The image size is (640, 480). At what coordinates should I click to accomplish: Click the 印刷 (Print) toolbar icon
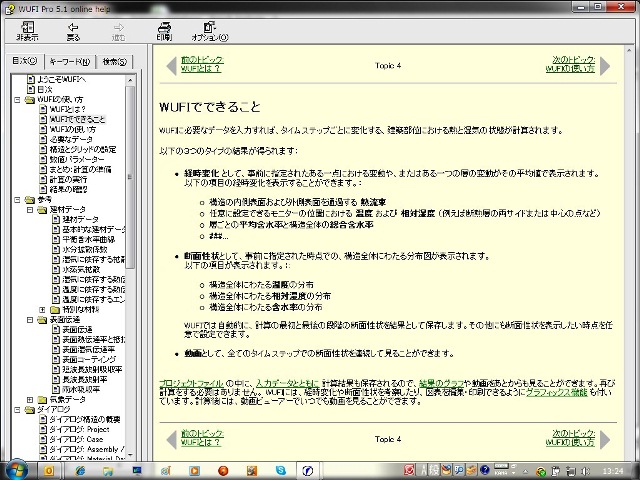tap(164, 27)
